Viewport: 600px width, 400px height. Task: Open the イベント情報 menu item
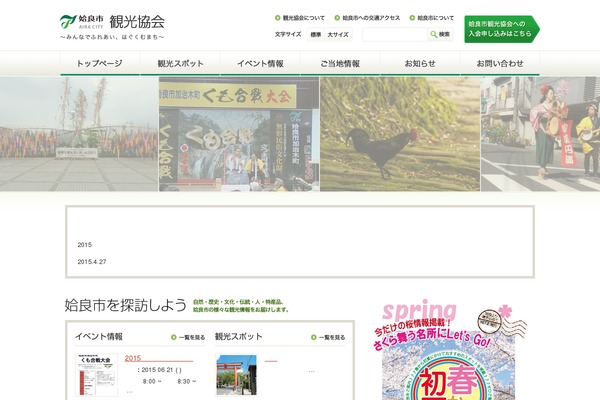click(x=260, y=64)
